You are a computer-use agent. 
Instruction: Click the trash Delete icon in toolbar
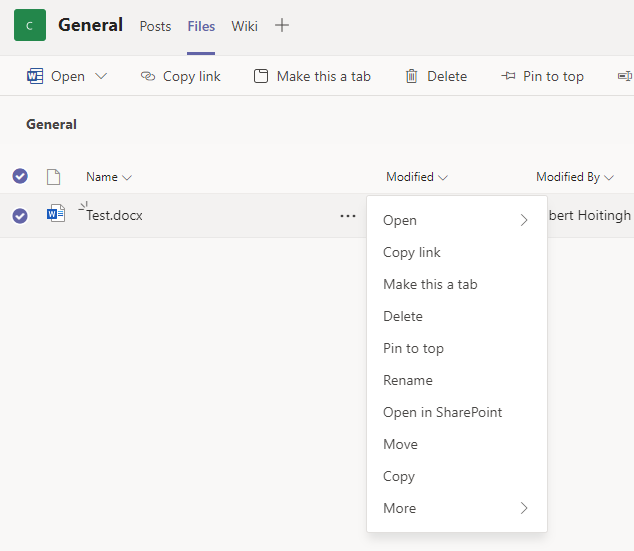pyautogui.click(x=411, y=76)
